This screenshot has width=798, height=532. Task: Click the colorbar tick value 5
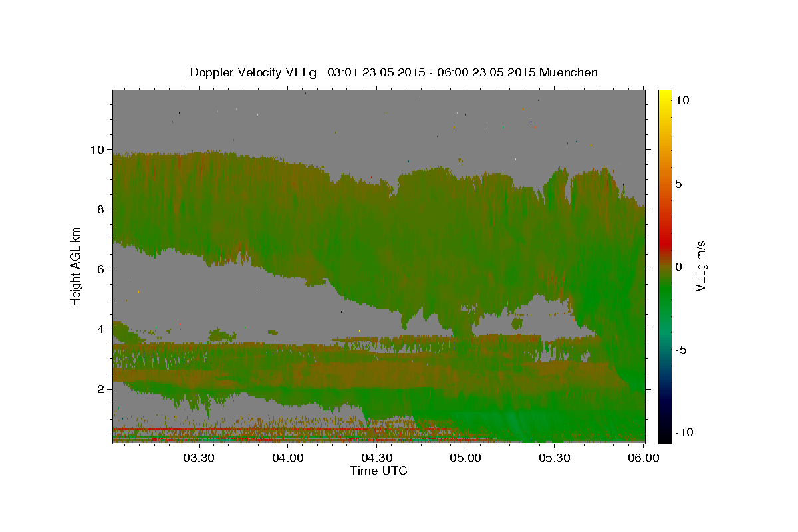(679, 184)
